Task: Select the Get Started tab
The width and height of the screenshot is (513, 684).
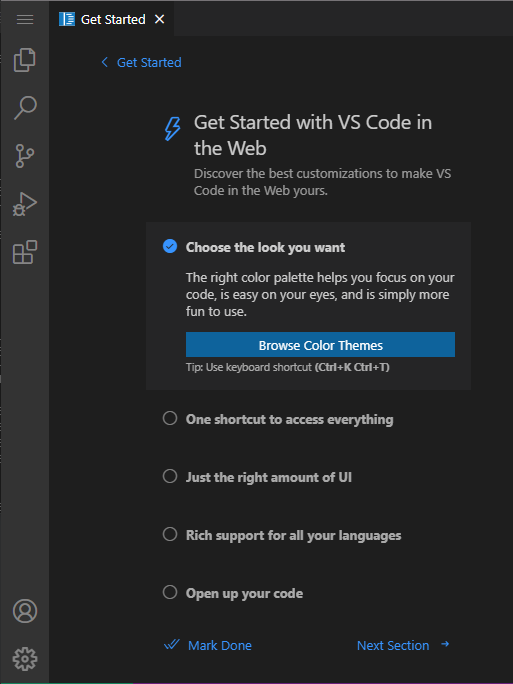Action: 112,19
